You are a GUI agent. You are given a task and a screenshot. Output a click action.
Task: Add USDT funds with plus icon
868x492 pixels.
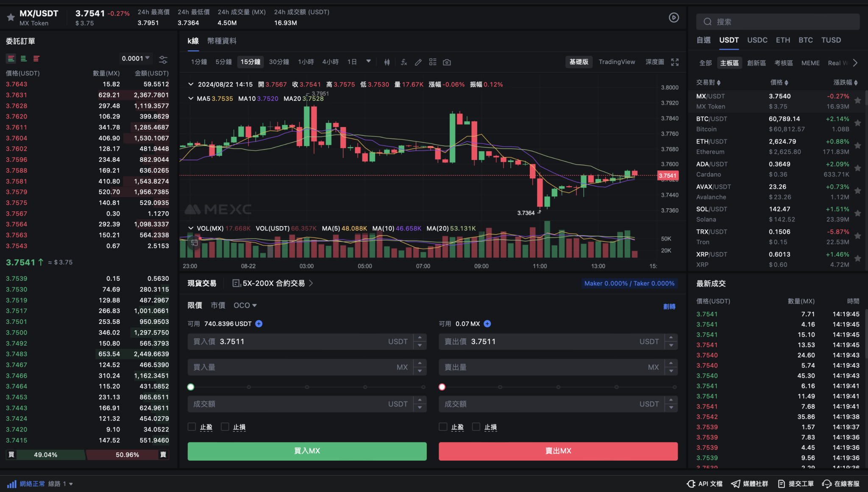[x=259, y=324]
